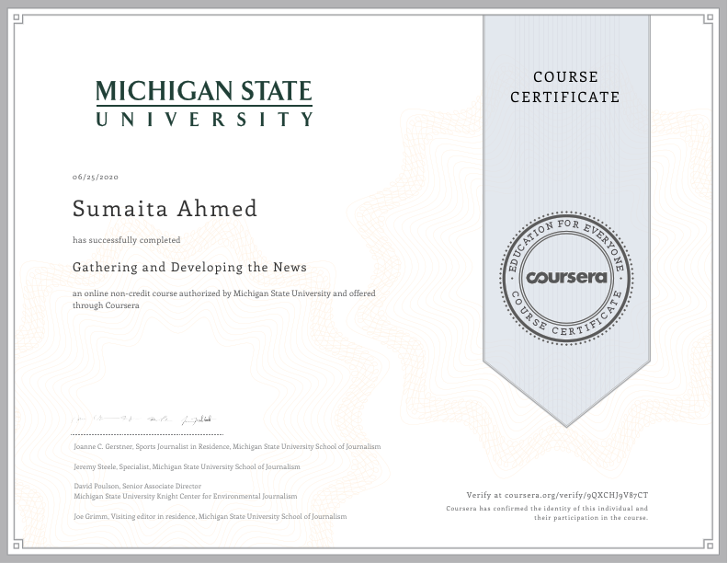Screen dimensions: 728x563
Task: Click the text 'through Coursera'
Action: [106, 305]
